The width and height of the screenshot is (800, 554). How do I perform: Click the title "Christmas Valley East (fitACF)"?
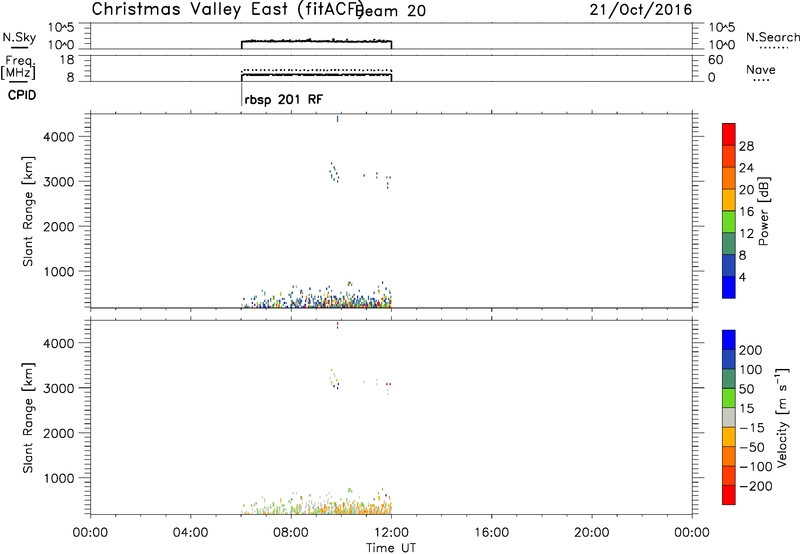227,9
